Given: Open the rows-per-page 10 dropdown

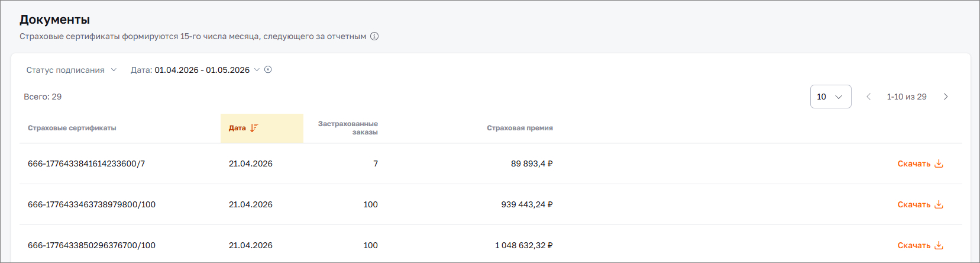Looking at the screenshot, I should [830, 97].
